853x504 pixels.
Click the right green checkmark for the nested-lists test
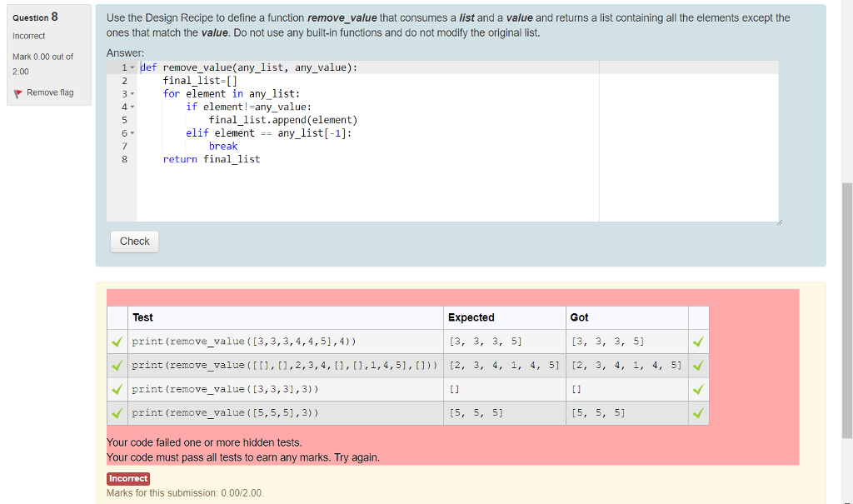pyautogui.click(x=699, y=365)
